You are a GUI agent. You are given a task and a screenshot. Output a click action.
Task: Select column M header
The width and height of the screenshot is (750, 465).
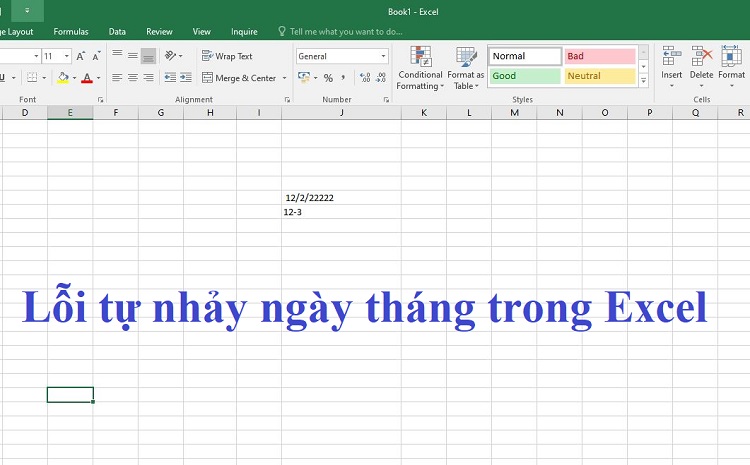point(514,112)
